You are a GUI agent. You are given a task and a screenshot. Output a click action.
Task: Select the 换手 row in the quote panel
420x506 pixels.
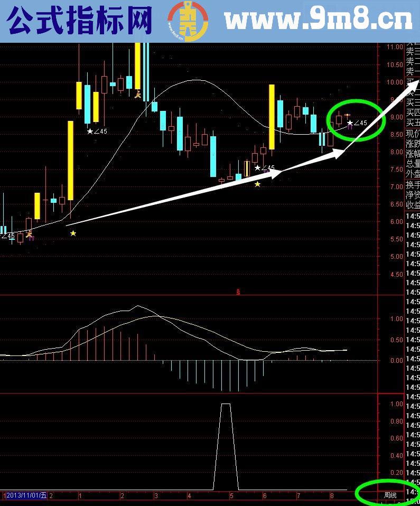click(413, 185)
